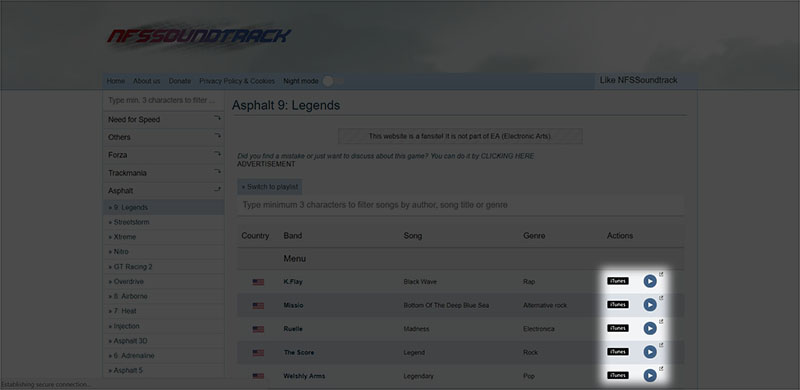The image size is (800, 390).
Task: Focus the sidebar game filter field
Action: tap(163, 101)
